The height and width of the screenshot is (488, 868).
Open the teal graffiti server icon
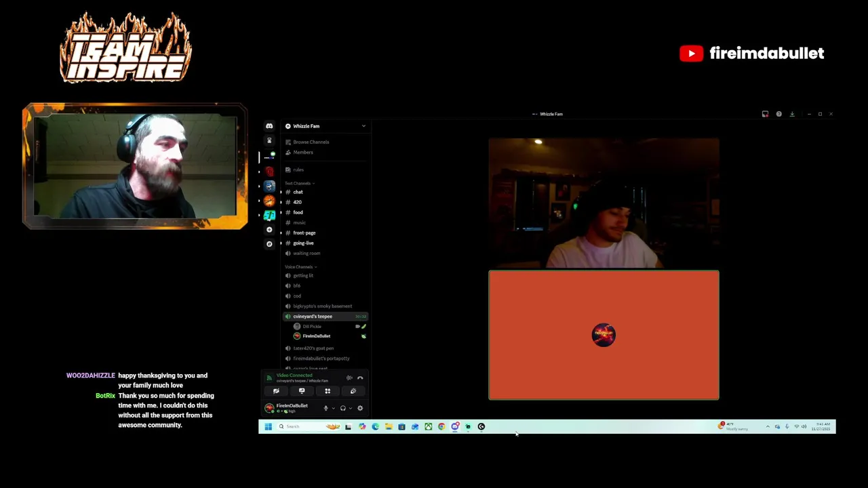(x=269, y=216)
